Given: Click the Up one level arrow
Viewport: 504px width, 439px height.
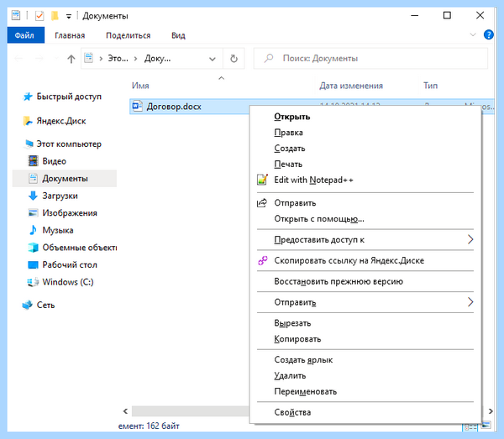Looking at the screenshot, I should click(x=71, y=59).
